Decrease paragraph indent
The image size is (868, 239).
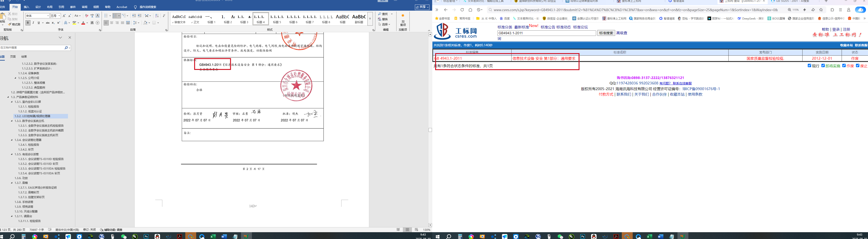click(x=134, y=16)
